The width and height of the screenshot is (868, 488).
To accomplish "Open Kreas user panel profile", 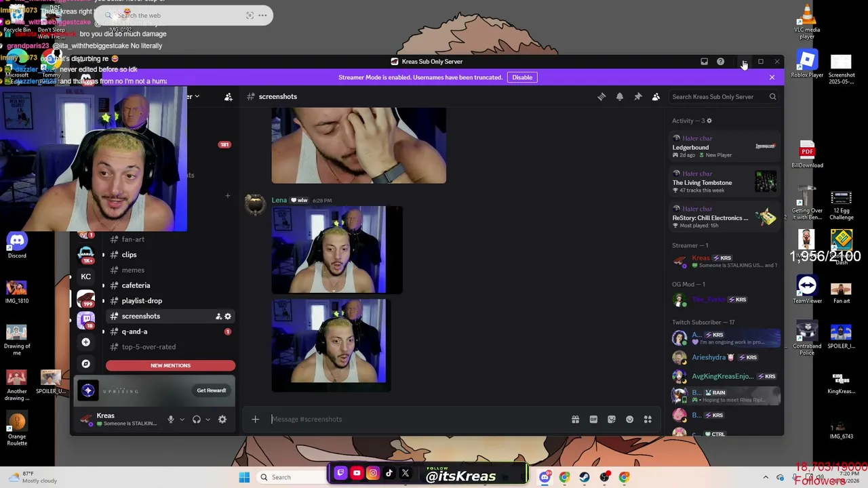I will pos(118,420).
